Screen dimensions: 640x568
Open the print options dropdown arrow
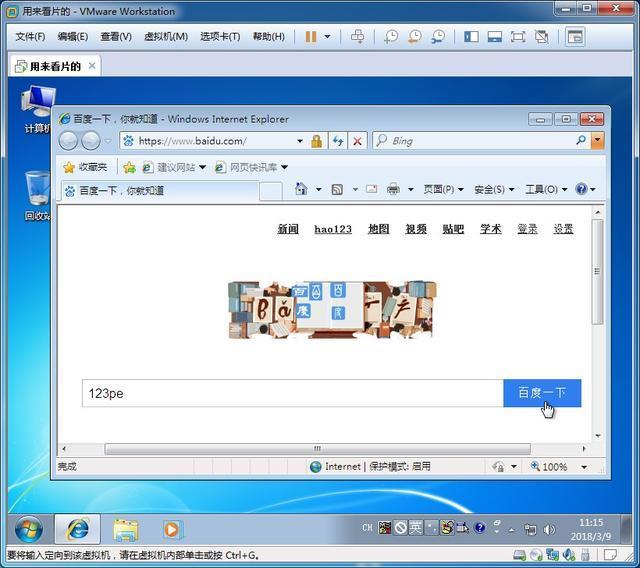411,189
